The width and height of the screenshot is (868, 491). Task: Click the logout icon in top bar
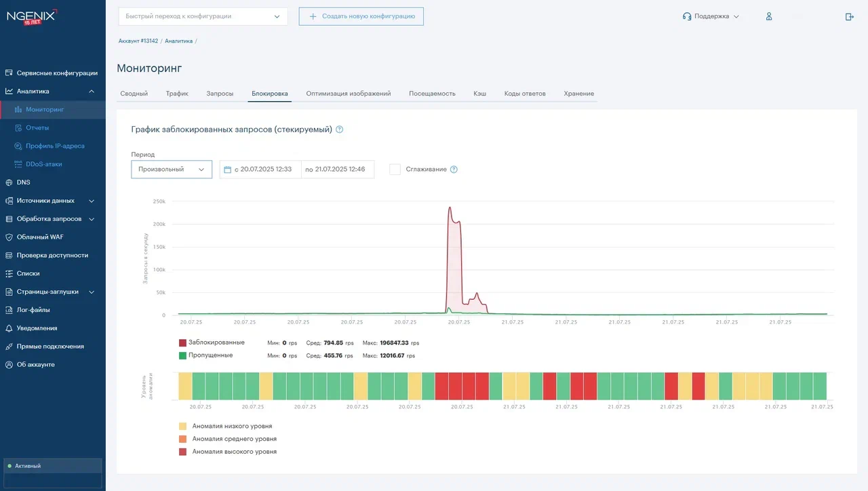pyautogui.click(x=849, y=16)
